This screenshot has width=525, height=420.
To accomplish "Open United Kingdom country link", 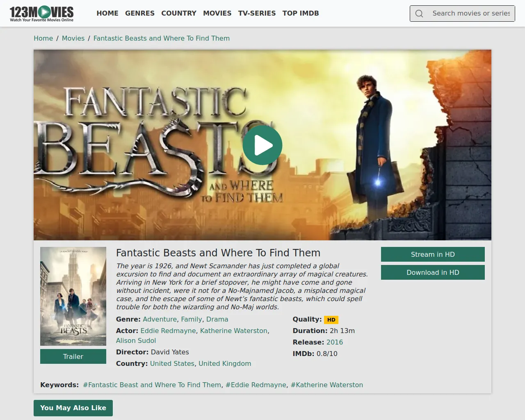I will click(x=225, y=363).
